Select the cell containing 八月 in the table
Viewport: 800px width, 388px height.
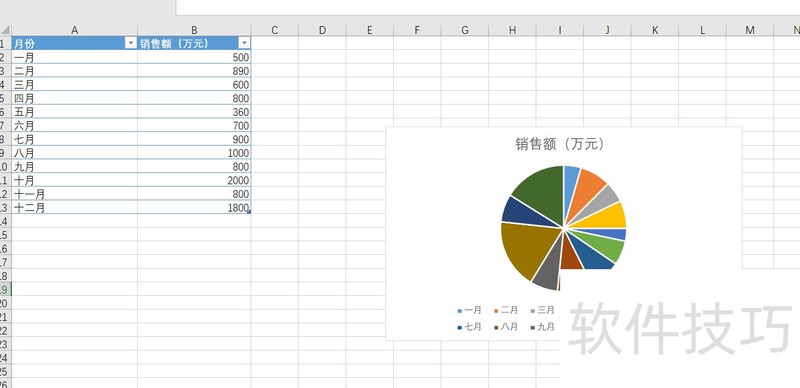74,153
